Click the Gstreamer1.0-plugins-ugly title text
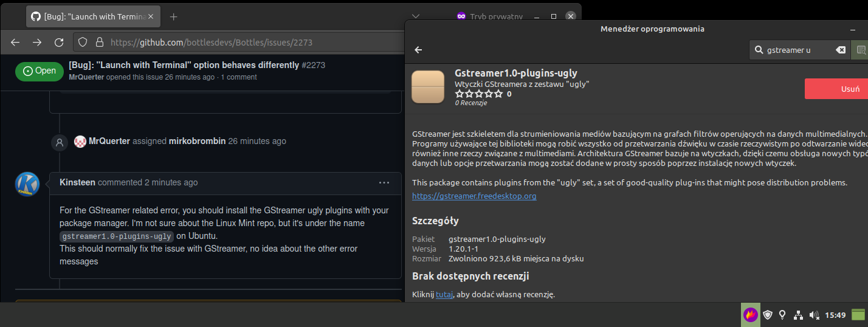Viewport: 868px width, 327px height. (x=516, y=74)
